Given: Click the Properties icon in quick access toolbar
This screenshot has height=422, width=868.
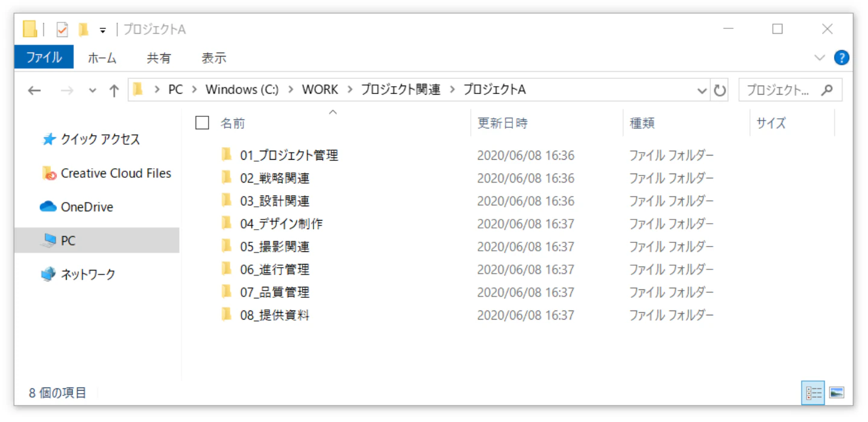Looking at the screenshot, I should 62,29.
